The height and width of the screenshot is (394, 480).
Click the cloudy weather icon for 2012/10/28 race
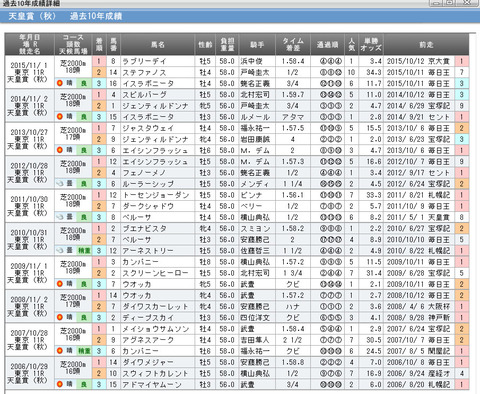[x=60, y=184]
